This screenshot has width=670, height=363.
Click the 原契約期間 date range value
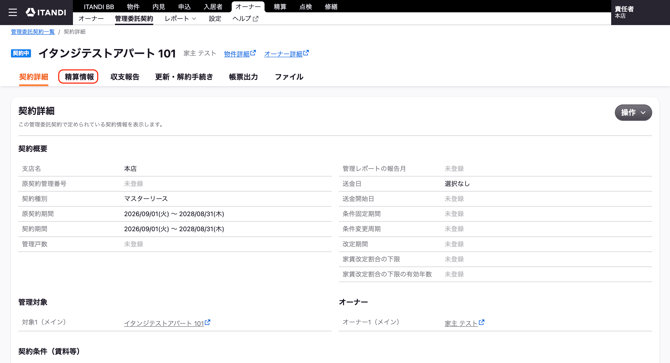[174, 214]
